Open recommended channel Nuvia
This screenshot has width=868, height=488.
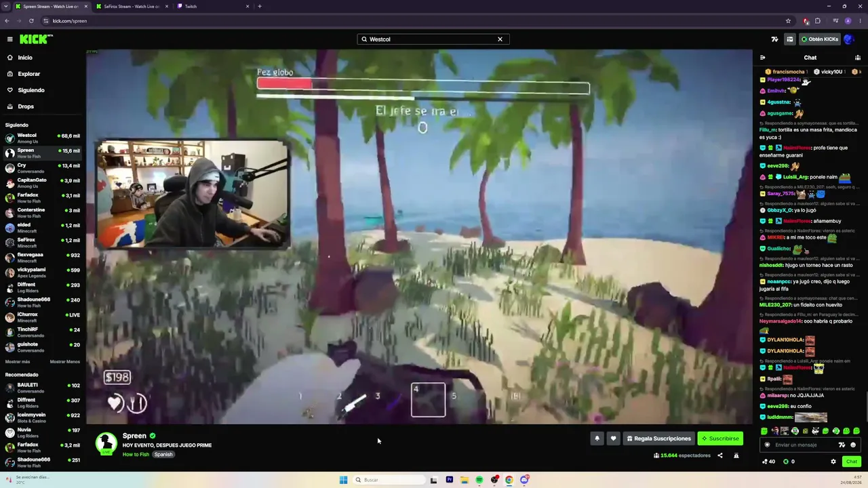(x=42, y=432)
